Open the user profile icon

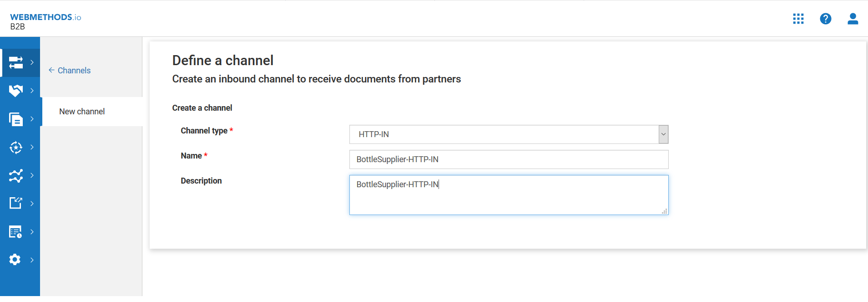[x=853, y=19]
